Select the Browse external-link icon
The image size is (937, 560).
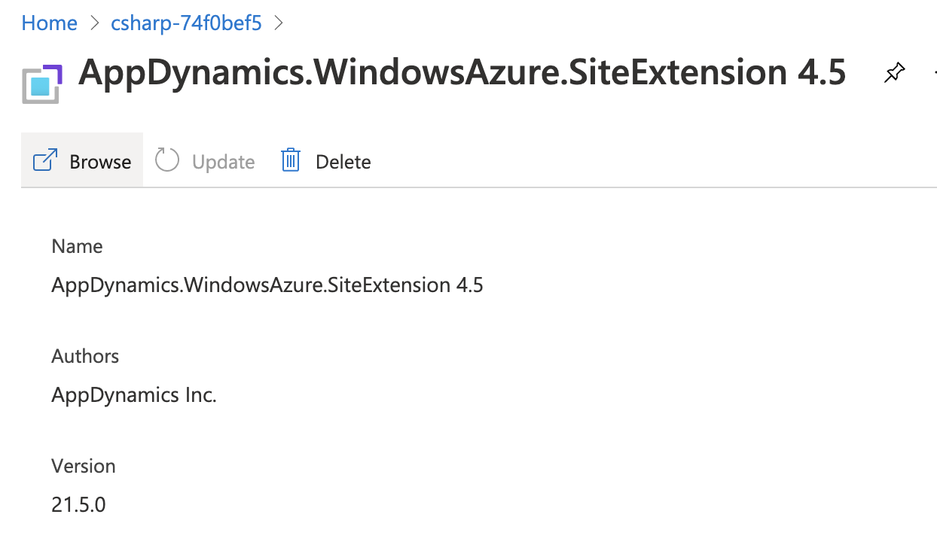(x=45, y=160)
